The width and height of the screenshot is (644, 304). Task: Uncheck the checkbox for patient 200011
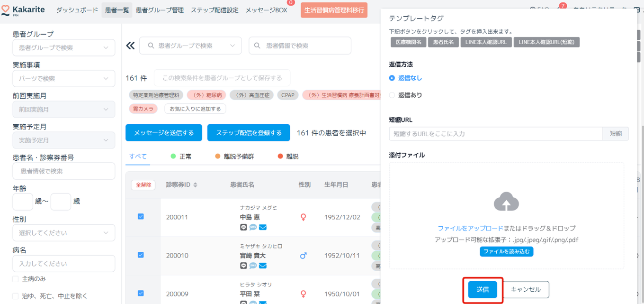click(x=141, y=216)
